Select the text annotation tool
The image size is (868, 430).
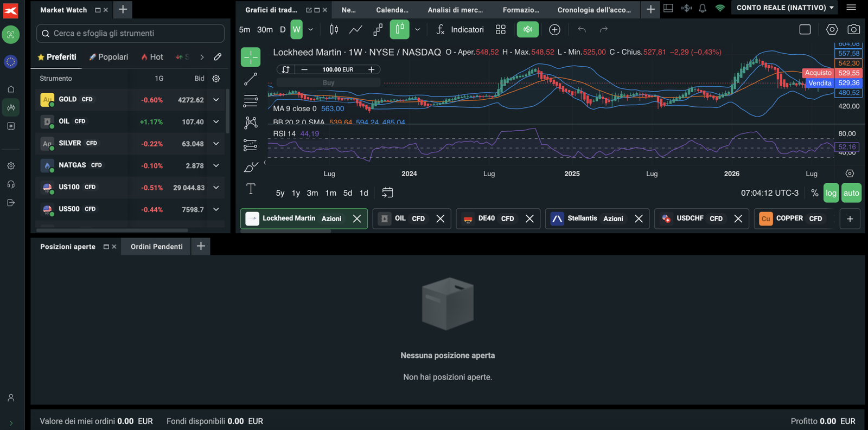251,189
